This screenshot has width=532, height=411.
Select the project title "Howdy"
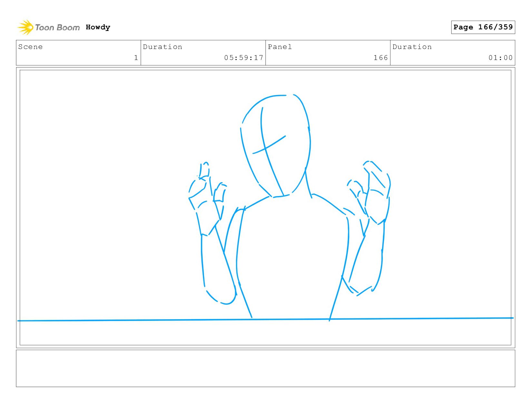pos(98,27)
